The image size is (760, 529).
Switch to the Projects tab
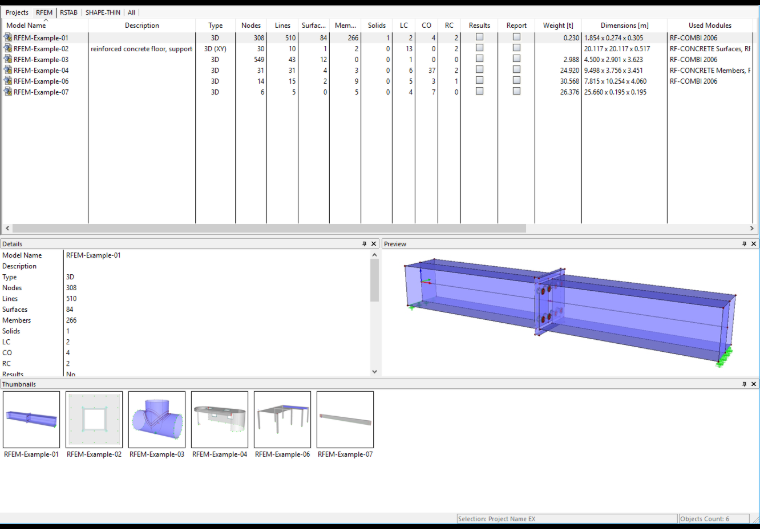(17, 13)
